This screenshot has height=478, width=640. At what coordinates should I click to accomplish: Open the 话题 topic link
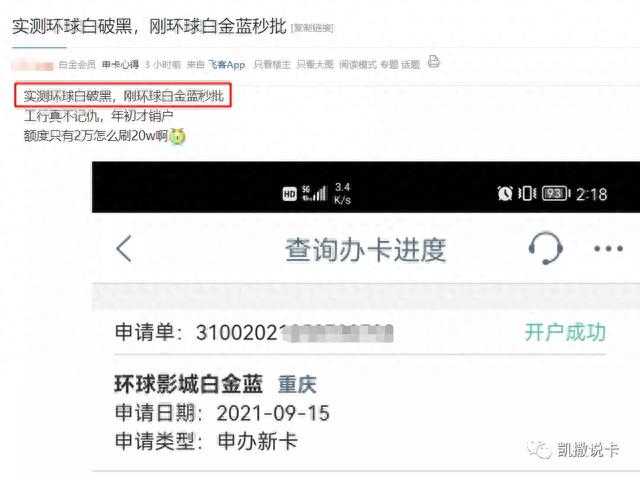coord(410,64)
